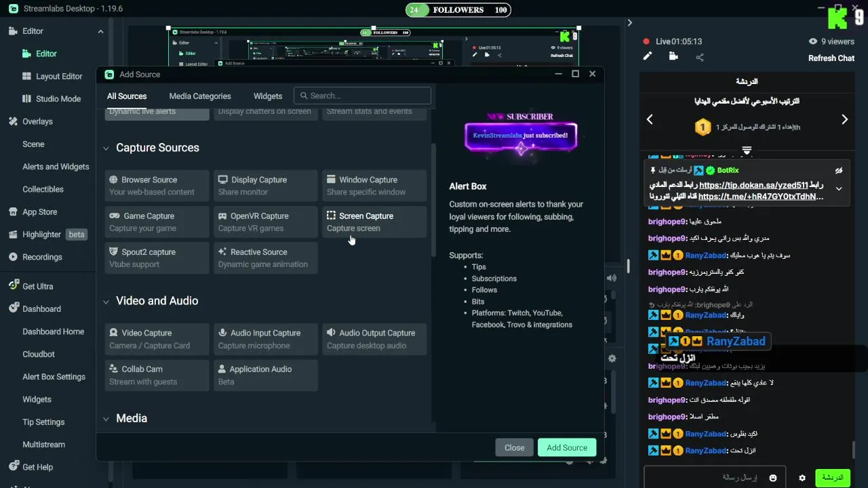Open the Highlighter beta tool
Viewport: 868px width, 488px height.
47,235
